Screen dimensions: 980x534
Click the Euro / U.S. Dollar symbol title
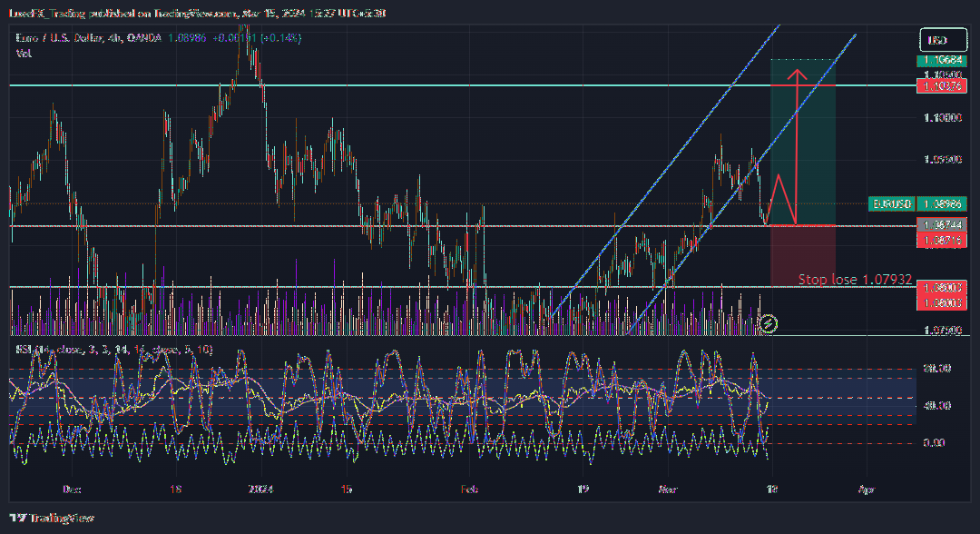(88, 38)
